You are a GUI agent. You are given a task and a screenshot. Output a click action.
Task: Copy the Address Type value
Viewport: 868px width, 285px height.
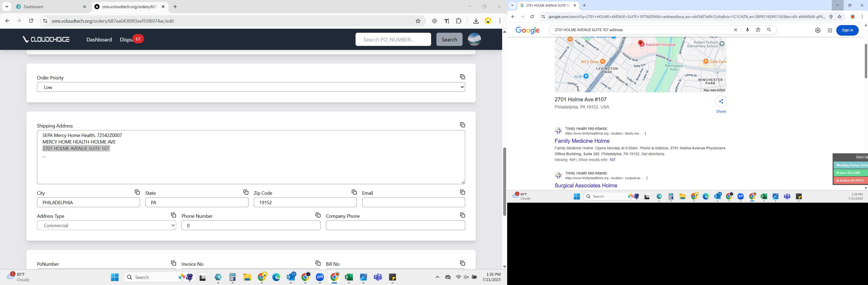(173, 215)
